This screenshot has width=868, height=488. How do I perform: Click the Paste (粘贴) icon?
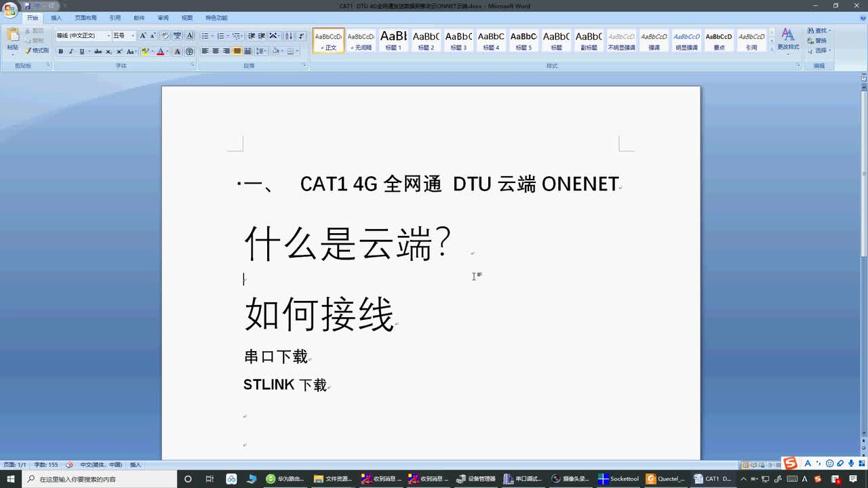(12, 35)
